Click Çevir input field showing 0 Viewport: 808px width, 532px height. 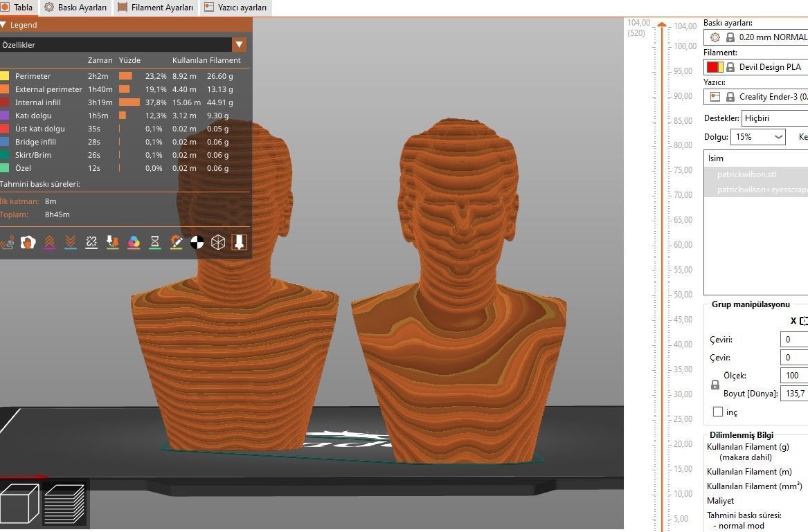point(794,358)
